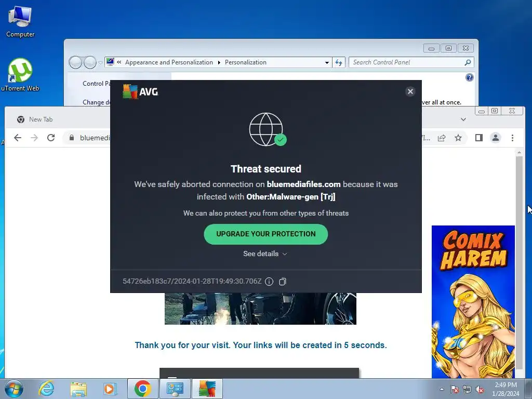Expand See details in AVG popup
This screenshot has height=399, width=532.
(265, 254)
